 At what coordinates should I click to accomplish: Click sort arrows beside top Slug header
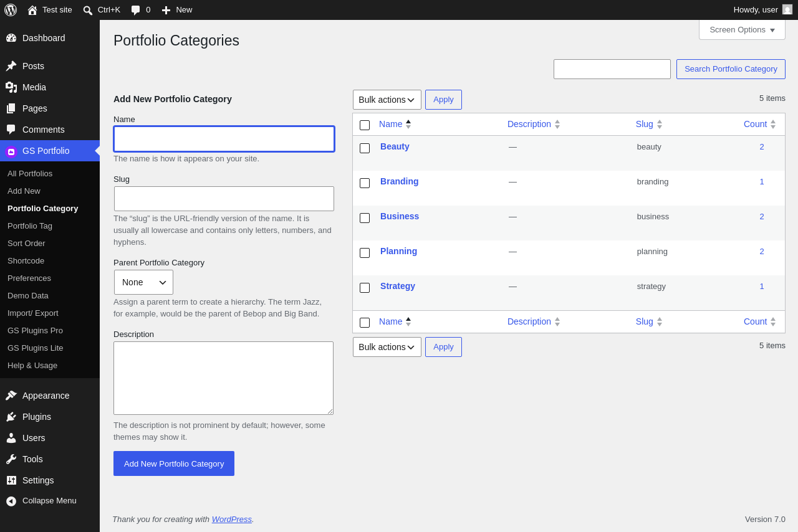point(660,124)
